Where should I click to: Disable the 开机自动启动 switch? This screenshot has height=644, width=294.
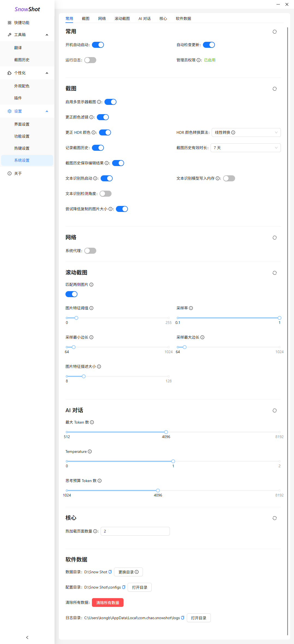tap(98, 45)
